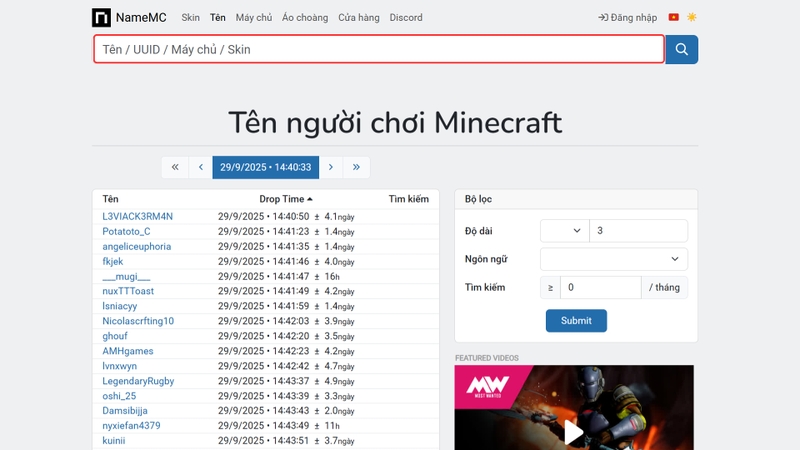The width and height of the screenshot is (800, 450).
Task: Open player lsniacyy
Action: [119, 306]
